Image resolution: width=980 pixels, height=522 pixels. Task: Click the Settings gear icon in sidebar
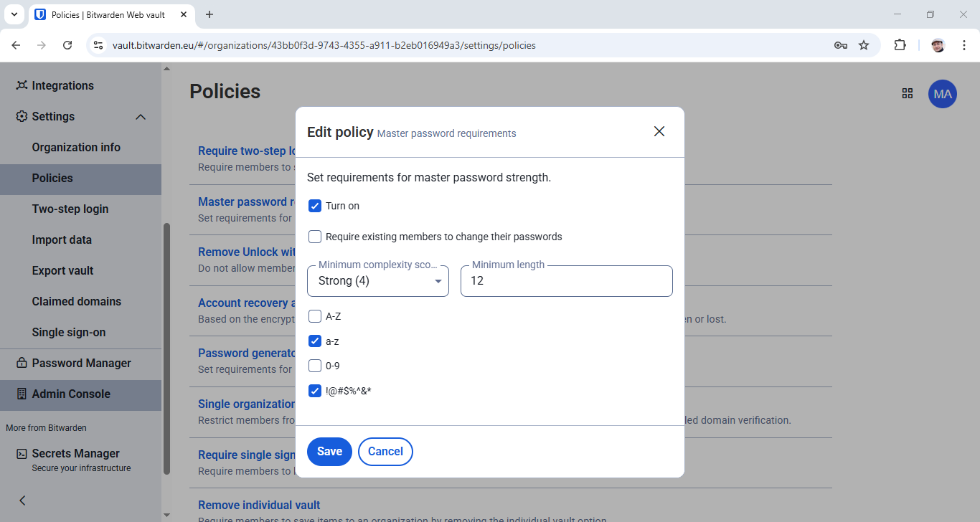click(22, 116)
